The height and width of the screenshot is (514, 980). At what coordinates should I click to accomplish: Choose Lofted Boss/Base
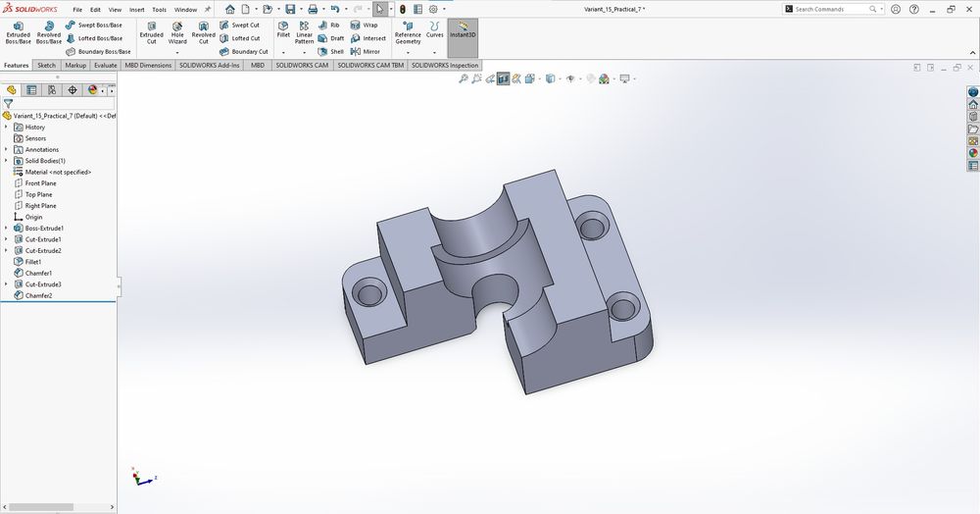click(94, 38)
